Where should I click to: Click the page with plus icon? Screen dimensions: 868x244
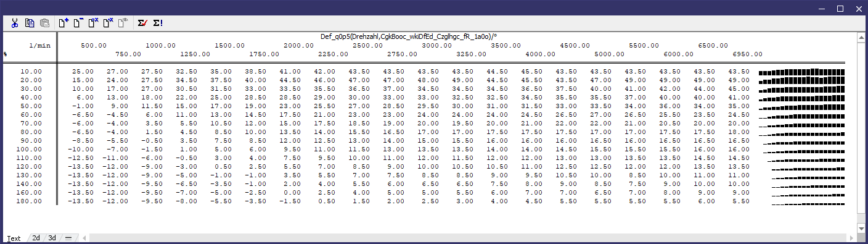63,23
